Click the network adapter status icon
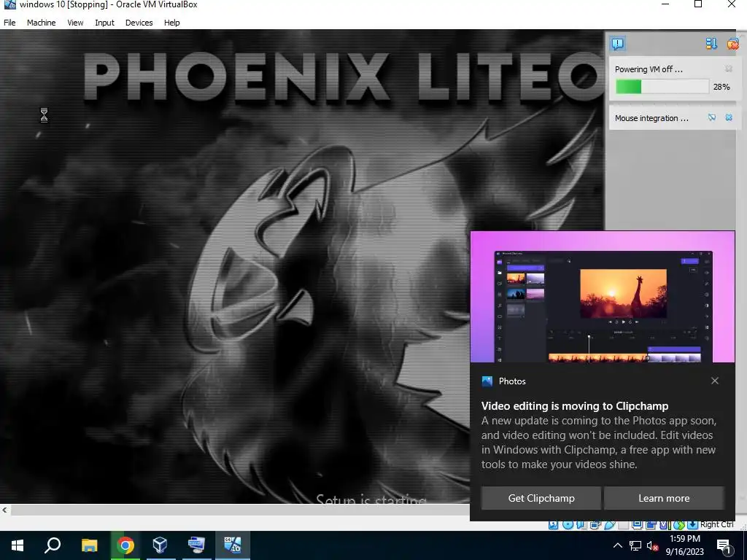The width and height of the screenshot is (747, 560). (x=595, y=525)
